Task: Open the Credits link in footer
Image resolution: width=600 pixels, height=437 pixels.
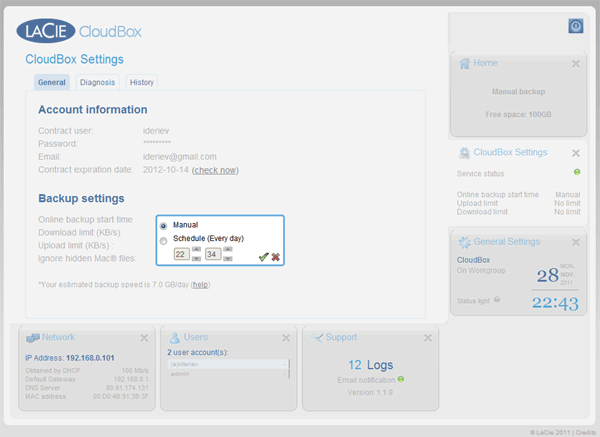Action: [x=586, y=432]
